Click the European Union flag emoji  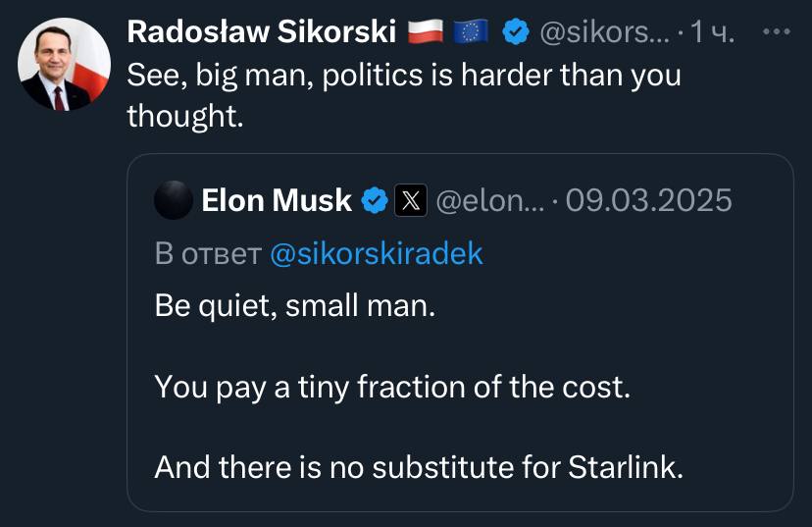[x=471, y=31]
